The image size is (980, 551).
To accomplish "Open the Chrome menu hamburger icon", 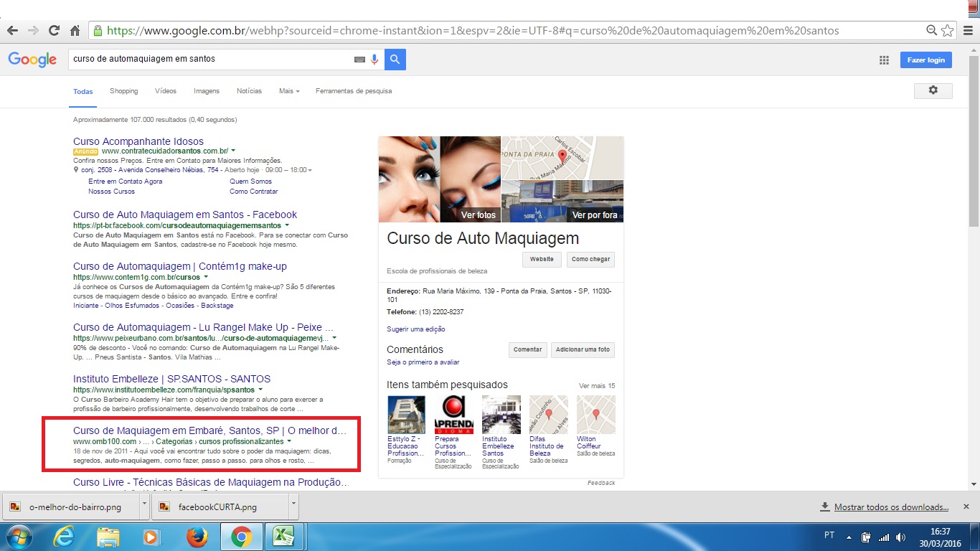I will coord(968,31).
